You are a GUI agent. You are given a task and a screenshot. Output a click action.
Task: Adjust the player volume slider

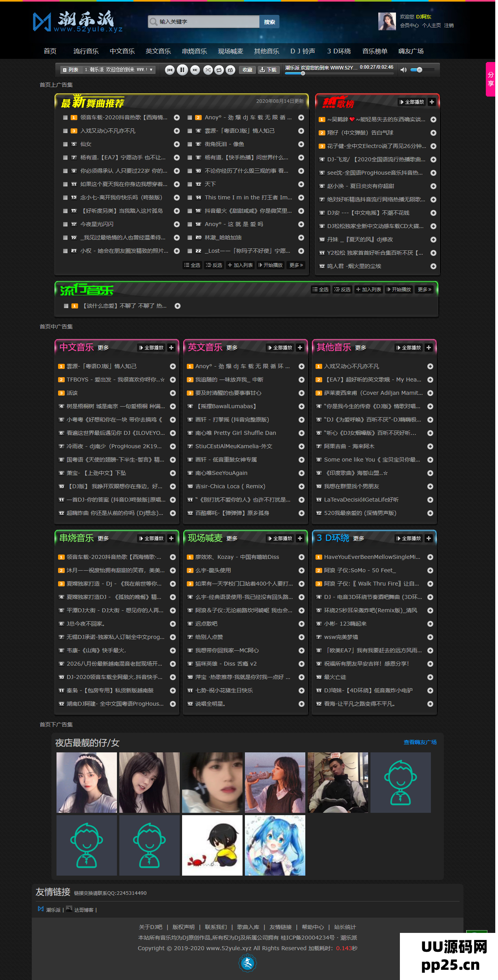pyautogui.click(x=420, y=70)
